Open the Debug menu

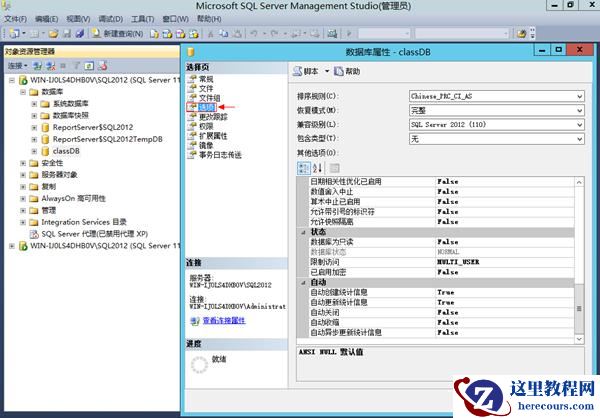coord(111,19)
